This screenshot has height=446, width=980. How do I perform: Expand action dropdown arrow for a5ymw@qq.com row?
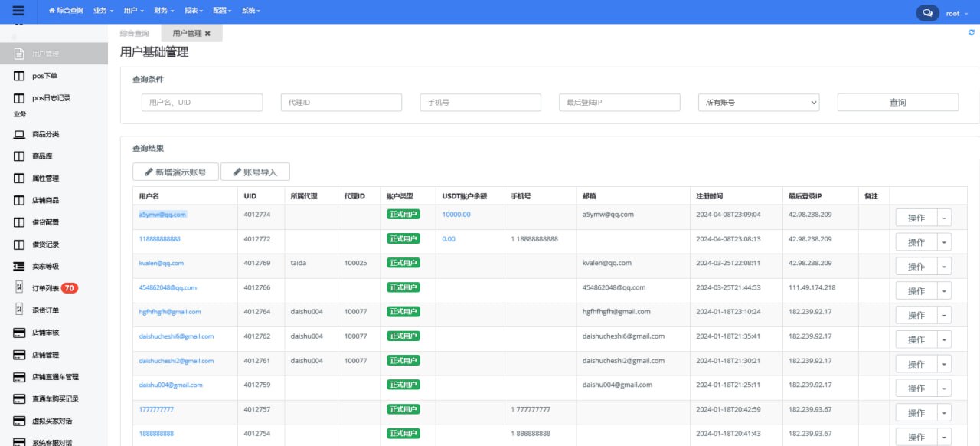[x=944, y=218]
